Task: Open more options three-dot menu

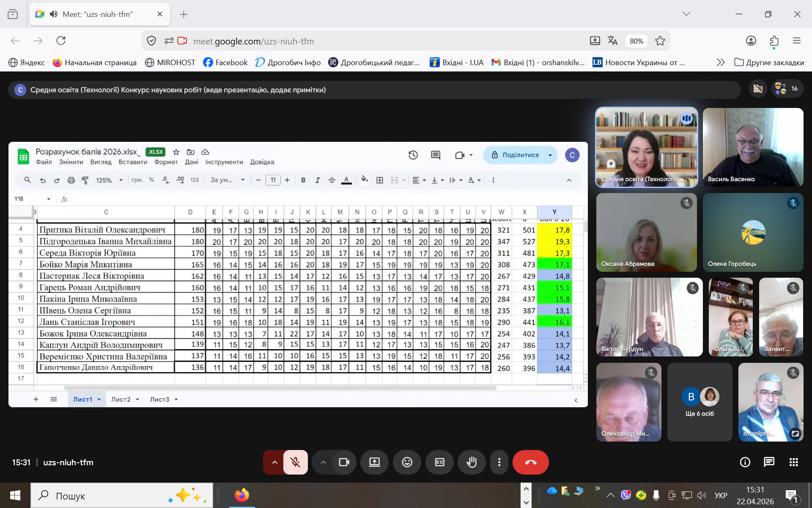Action: tap(499, 462)
